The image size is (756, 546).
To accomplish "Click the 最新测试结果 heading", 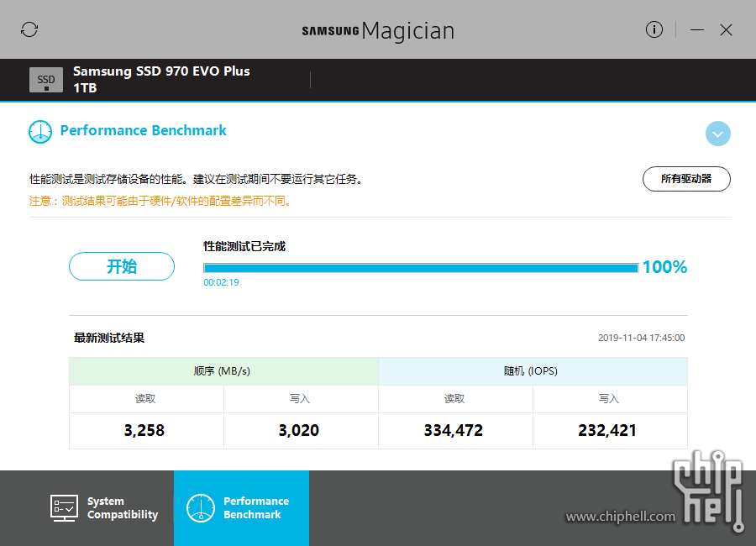I will point(109,338).
